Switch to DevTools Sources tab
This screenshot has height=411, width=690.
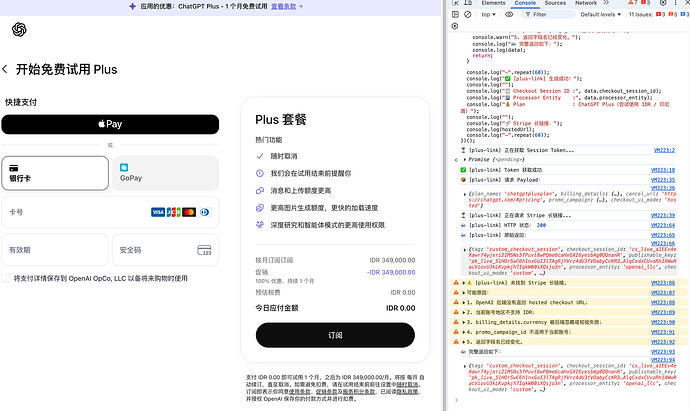555,3
